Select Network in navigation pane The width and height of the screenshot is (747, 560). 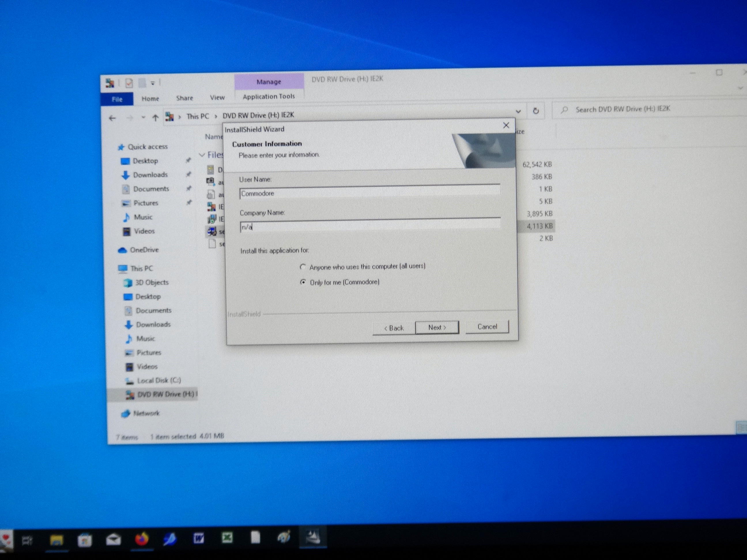(146, 413)
